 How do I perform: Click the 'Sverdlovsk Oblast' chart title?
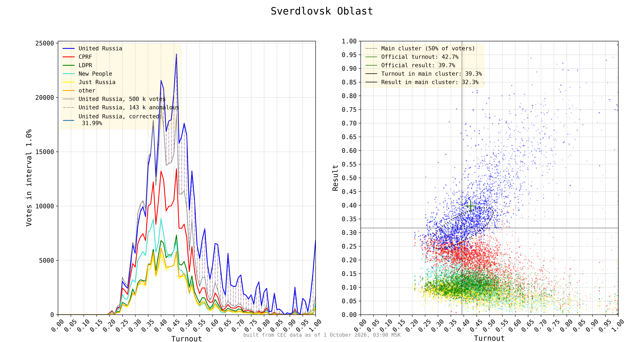click(x=322, y=11)
